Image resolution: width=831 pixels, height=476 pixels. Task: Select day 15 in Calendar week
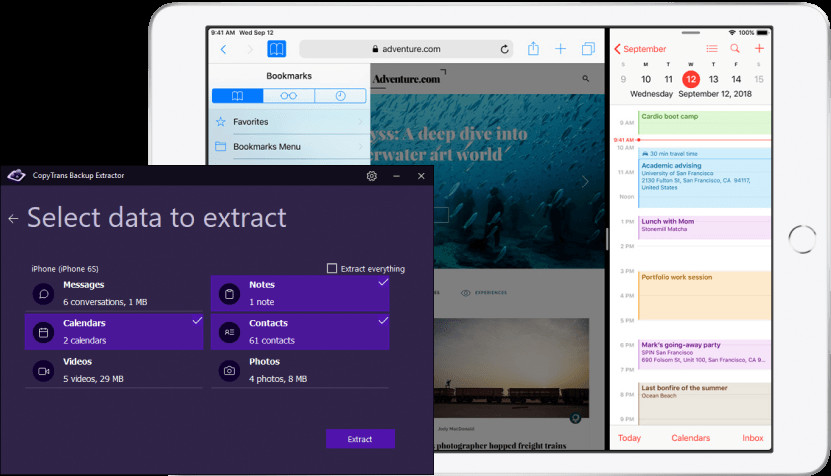coord(759,80)
